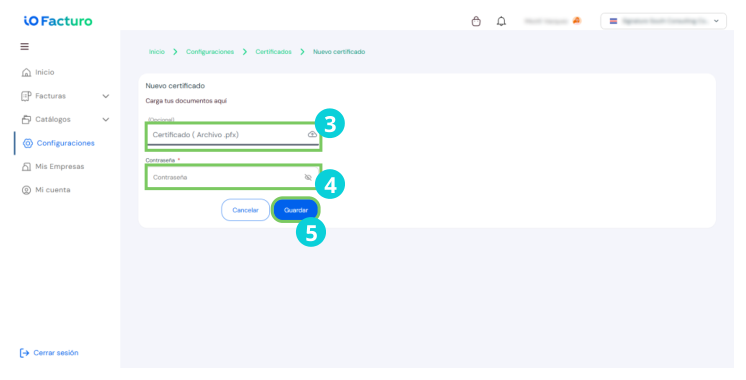Click the Inicio house icon in sidebar

[x=26, y=72]
